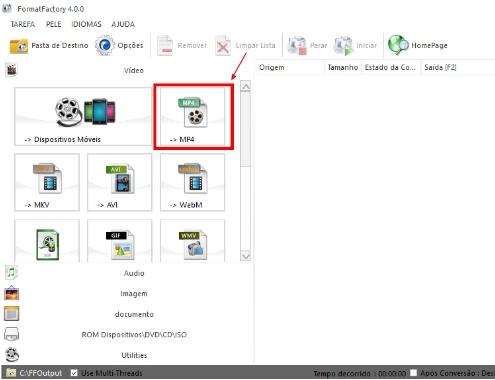The width and height of the screenshot is (495, 380).
Task: Expand the Imagem category panel
Action: [x=134, y=294]
